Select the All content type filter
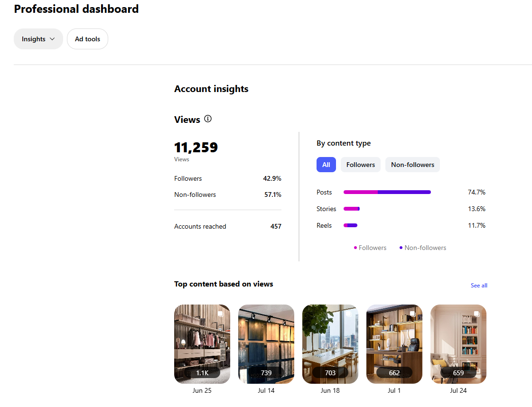532x407 pixels. coord(326,165)
